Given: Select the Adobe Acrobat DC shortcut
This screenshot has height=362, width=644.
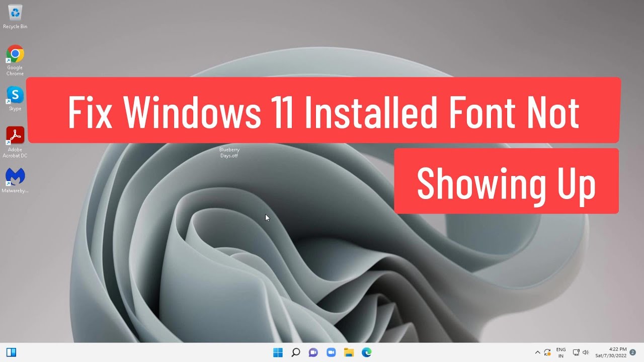Looking at the screenshot, I should [15, 142].
